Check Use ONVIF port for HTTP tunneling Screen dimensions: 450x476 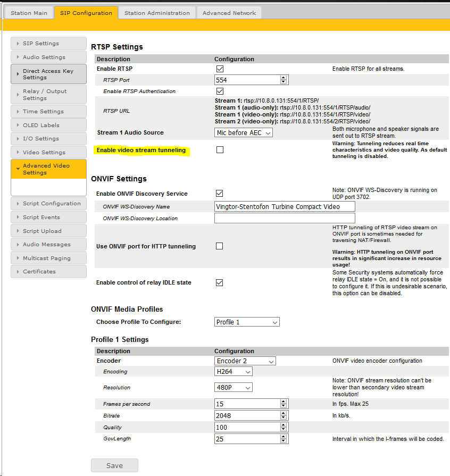(219, 246)
